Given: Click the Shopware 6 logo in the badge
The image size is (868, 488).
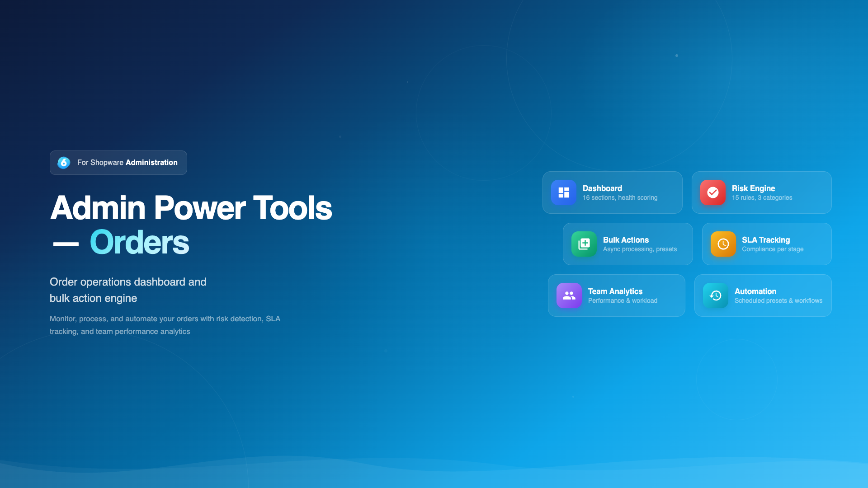Looking at the screenshot, I should coord(64,163).
